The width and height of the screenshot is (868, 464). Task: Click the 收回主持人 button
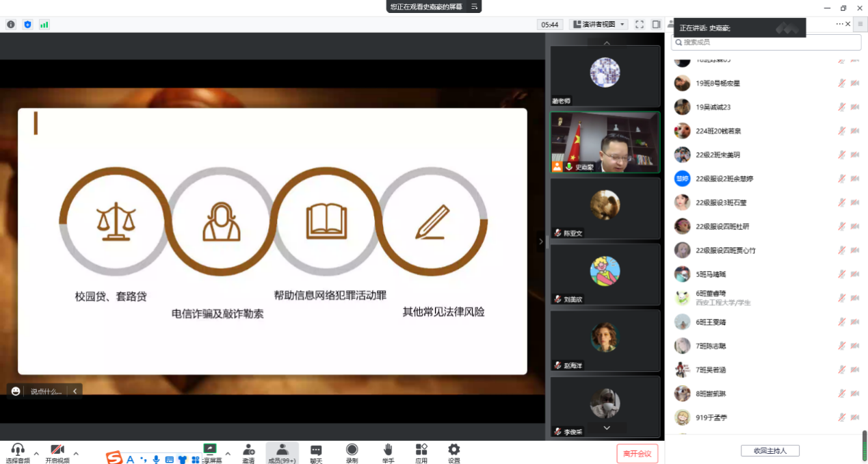coord(770,451)
